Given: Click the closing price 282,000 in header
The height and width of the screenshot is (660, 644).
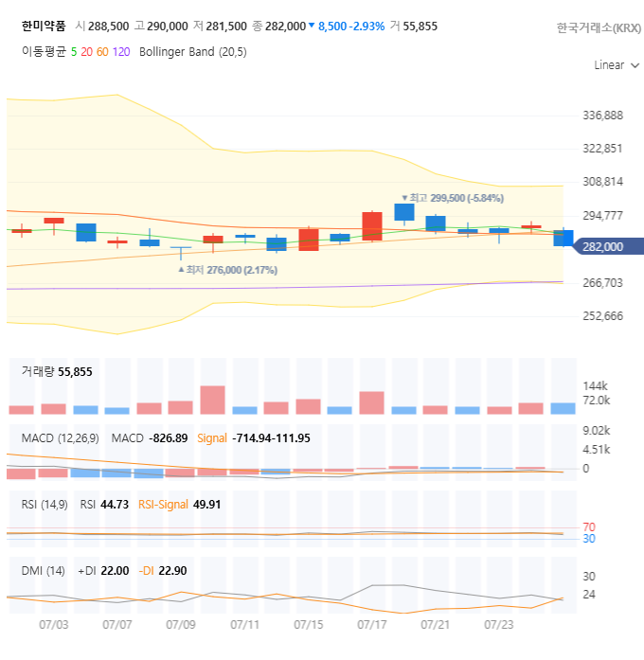Looking at the screenshot, I should [x=285, y=27].
